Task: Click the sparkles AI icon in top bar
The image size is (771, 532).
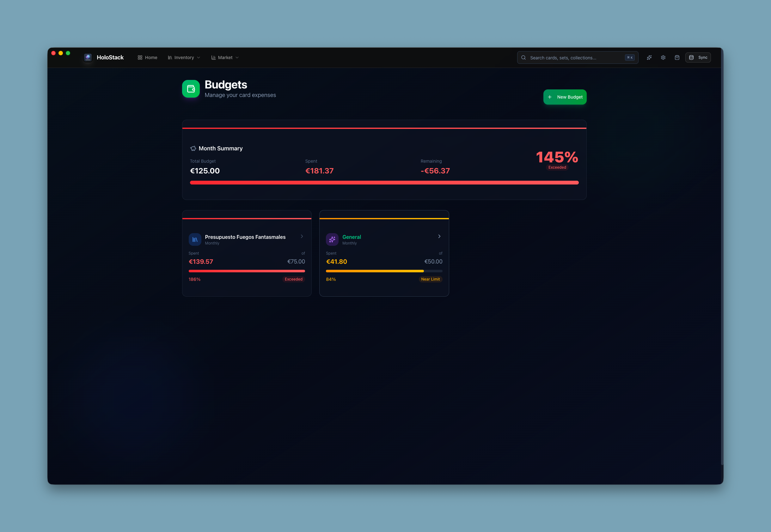Action: coord(649,58)
